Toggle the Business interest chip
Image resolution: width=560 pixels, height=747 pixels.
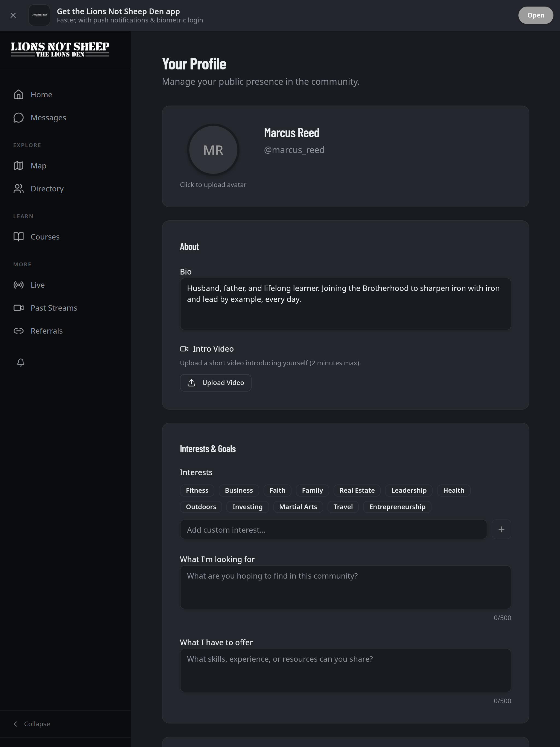pos(239,490)
